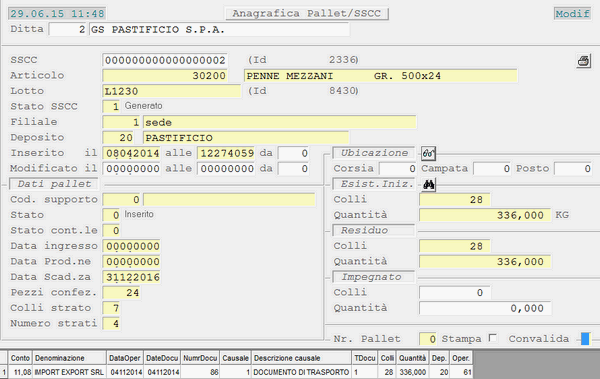Click the Stato cont.le field
The width and height of the screenshot is (600, 379).
111,230
